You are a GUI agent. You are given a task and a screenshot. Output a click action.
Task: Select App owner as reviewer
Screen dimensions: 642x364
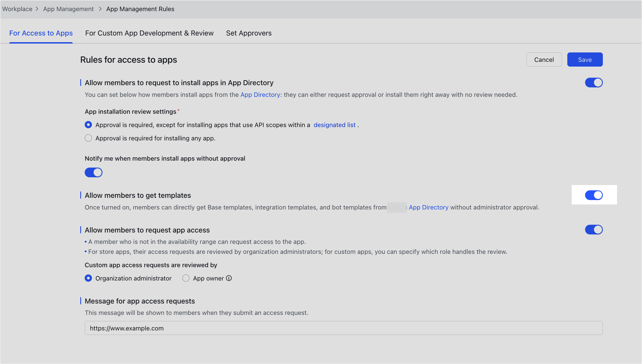pyautogui.click(x=186, y=278)
